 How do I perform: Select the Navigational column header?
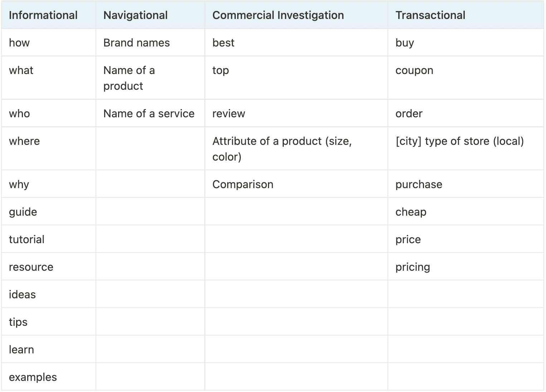150,15
